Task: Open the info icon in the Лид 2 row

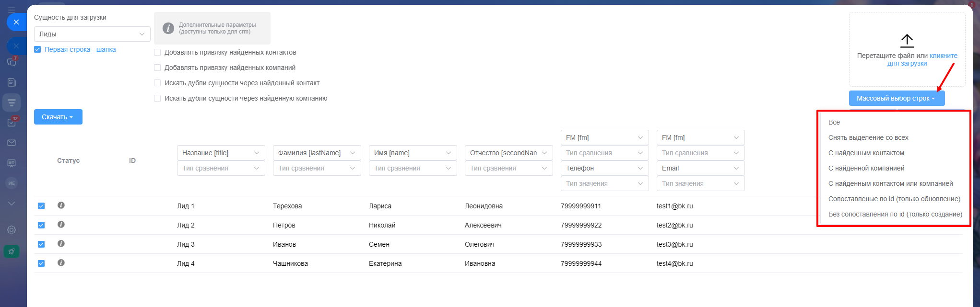Action: click(61, 225)
